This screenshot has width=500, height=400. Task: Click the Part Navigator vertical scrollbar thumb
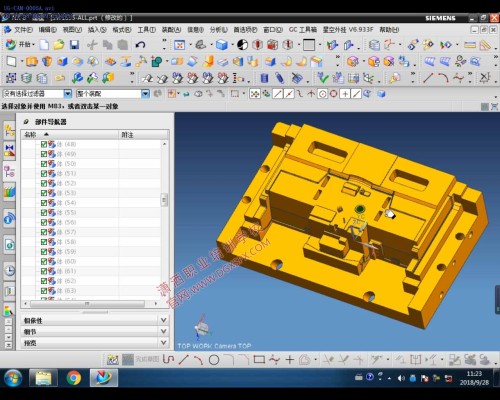click(x=164, y=200)
